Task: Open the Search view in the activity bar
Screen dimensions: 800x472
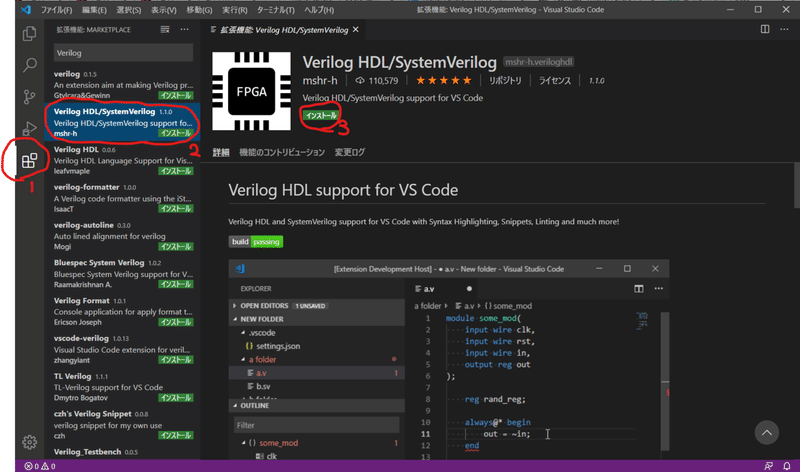Action: (x=30, y=65)
